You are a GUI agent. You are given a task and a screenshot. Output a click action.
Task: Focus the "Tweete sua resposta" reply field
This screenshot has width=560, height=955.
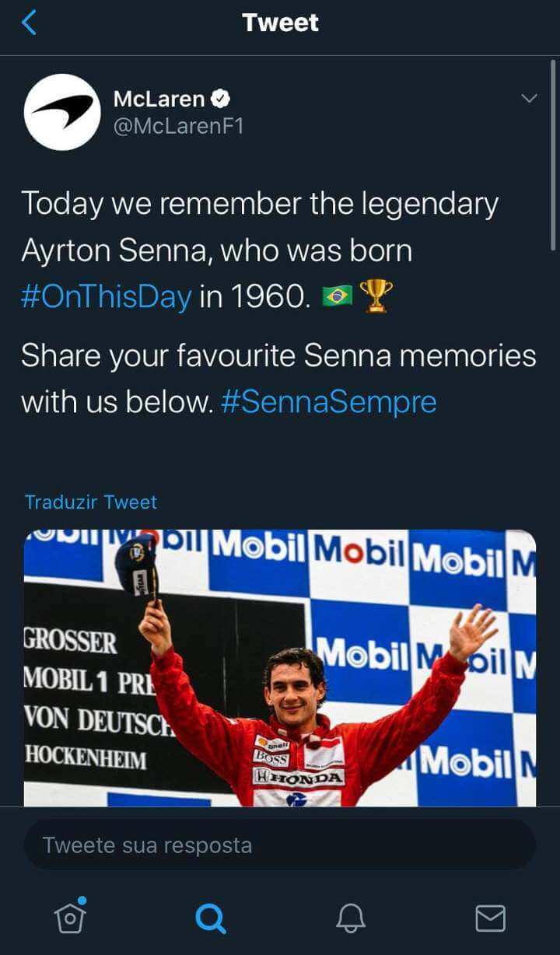tap(280, 845)
